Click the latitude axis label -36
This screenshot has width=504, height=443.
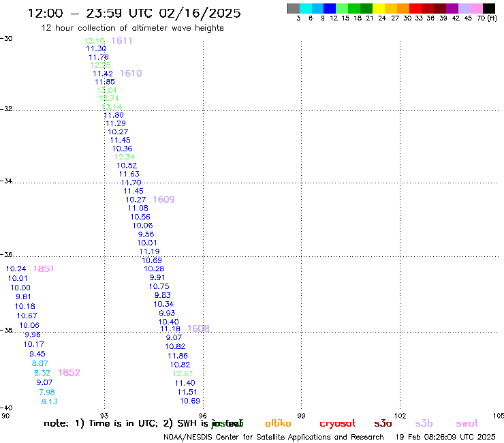pos(6,254)
